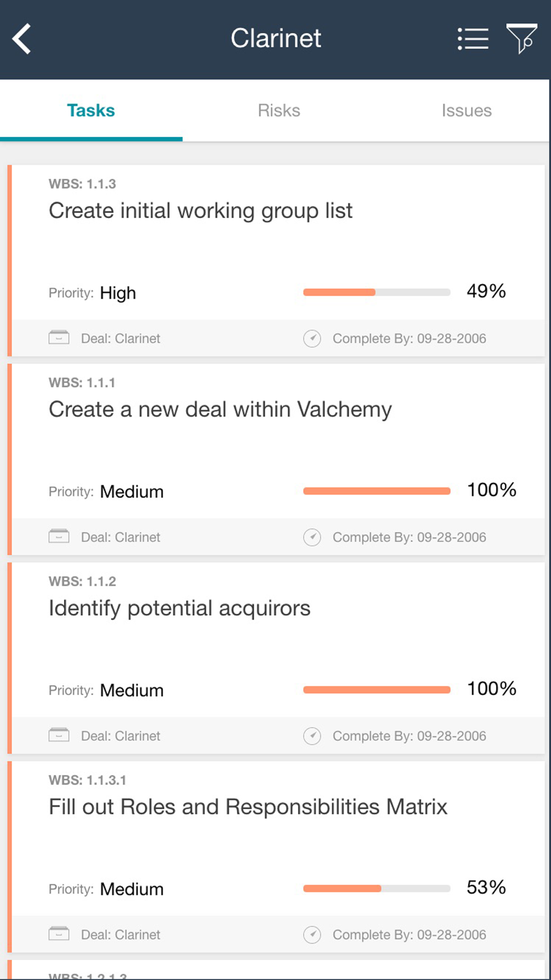551x980 pixels.
Task: Select the Tasks tab
Action: coord(91,110)
